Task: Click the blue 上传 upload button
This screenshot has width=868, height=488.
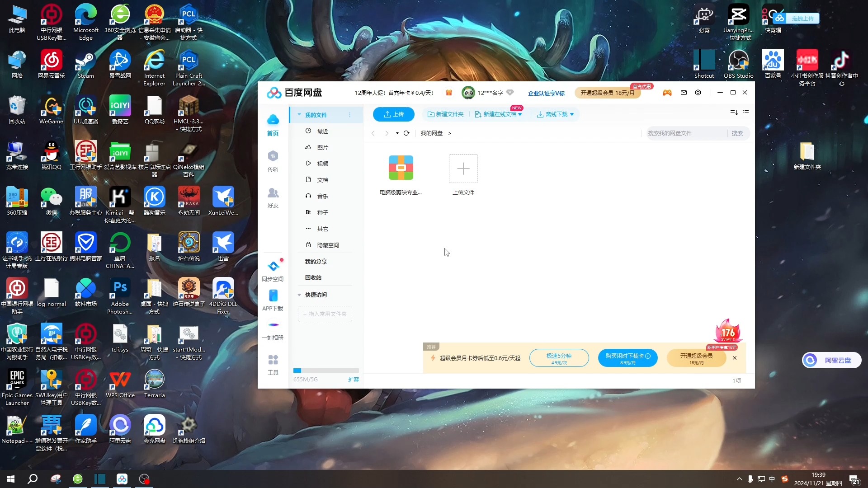Action: tap(393, 114)
